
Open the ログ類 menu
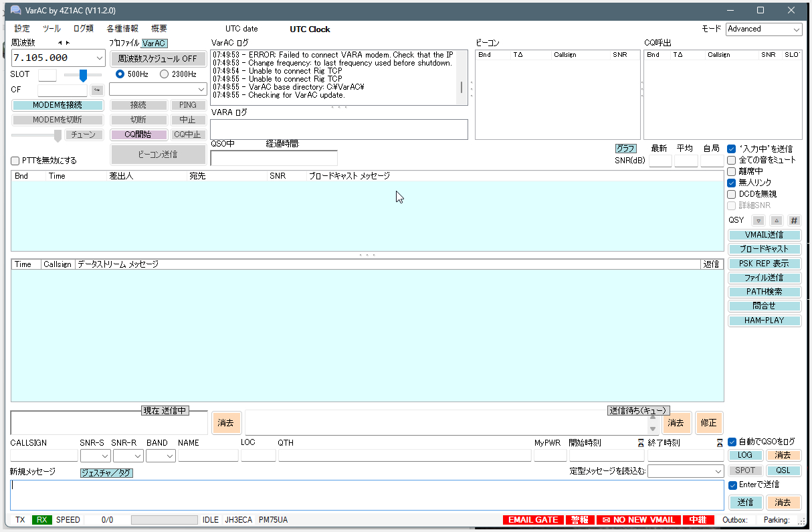pyautogui.click(x=84, y=29)
